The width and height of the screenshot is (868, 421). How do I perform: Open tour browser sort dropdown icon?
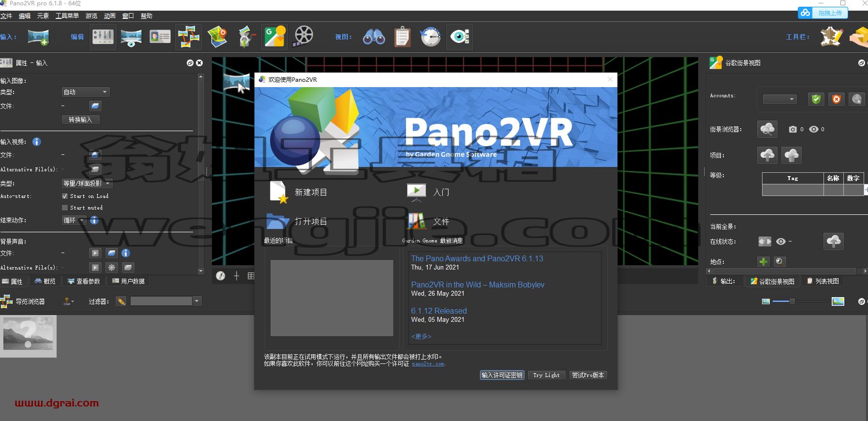tap(69, 301)
